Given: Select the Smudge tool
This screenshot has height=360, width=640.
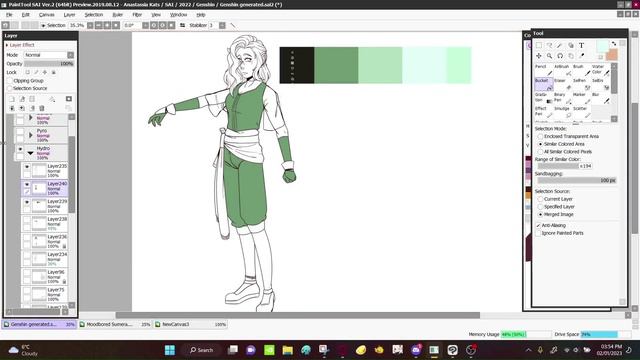Looking at the screenshot, I should (563, 112).
